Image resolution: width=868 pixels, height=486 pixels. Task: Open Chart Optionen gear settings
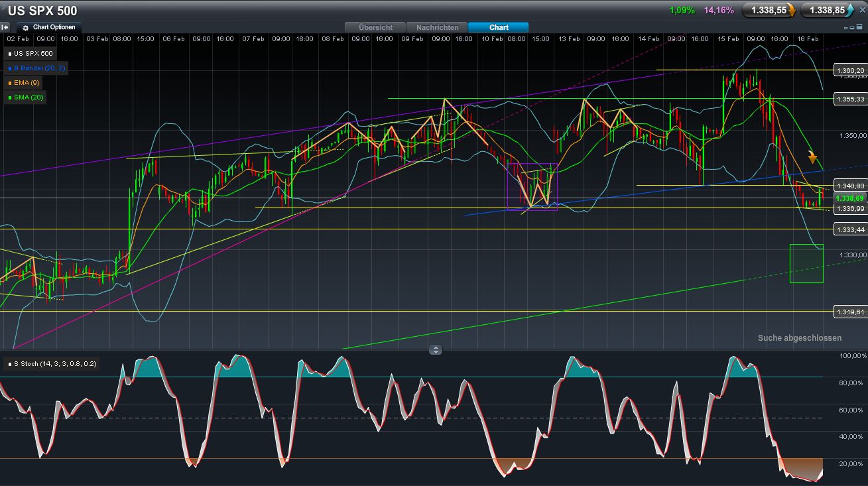pos(25,28)
